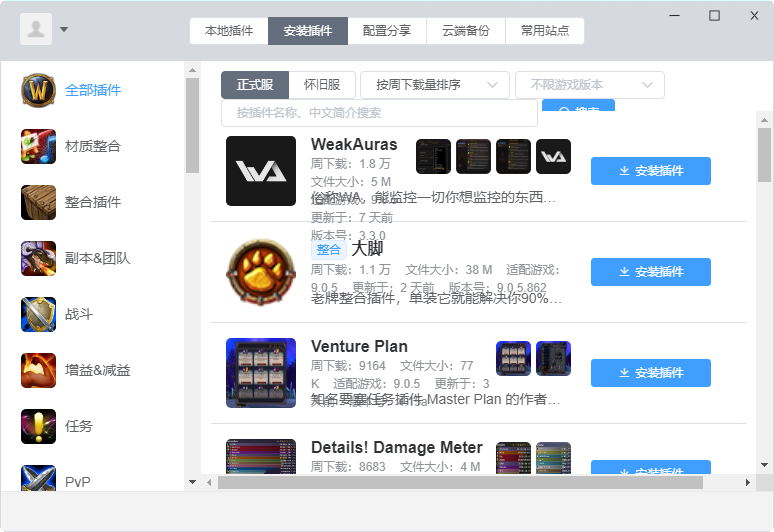The width and height of the screenshot is (774, 532).
Task: View the second Details! Damage Meter thumbnail
Action: (553, 458)
